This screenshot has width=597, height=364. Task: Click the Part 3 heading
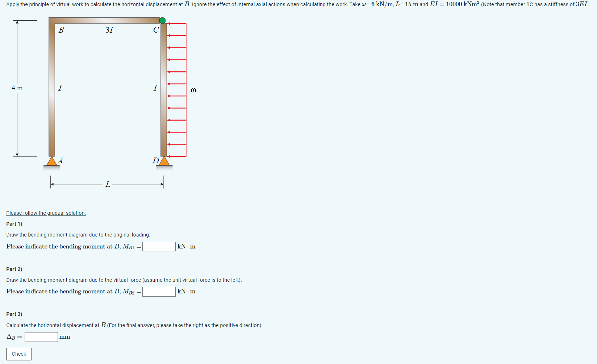tap(14, 314)
